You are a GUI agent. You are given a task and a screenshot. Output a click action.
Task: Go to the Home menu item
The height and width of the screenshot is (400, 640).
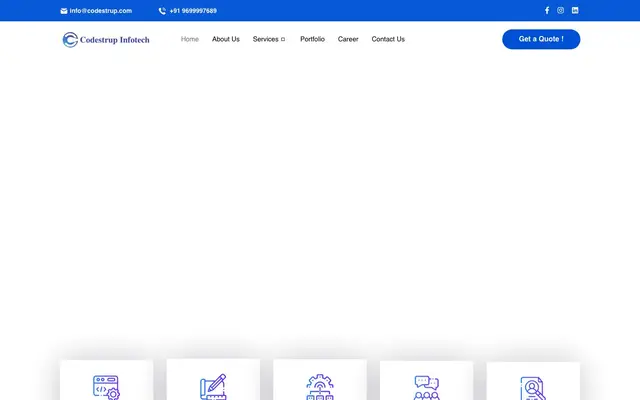coord(190,39)
